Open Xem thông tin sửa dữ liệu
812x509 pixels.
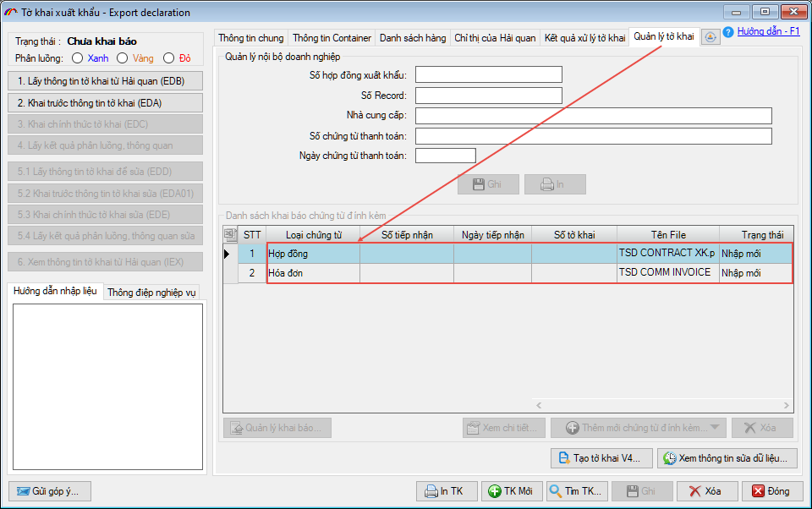pos(727,458)
